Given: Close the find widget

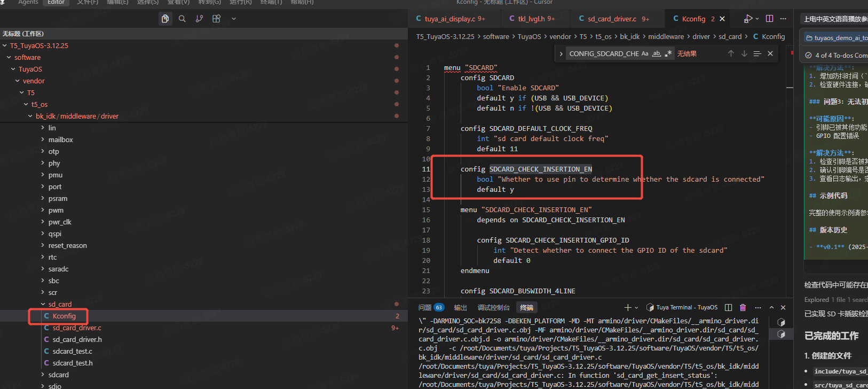Looking at the screenshot, I should pyautogui.click(x=770, y=53).
